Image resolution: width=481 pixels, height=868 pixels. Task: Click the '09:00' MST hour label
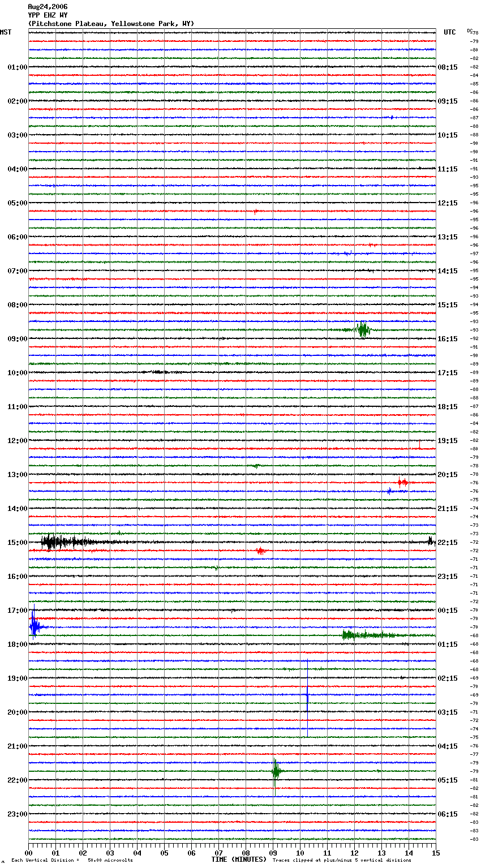[x=18, y=339]
